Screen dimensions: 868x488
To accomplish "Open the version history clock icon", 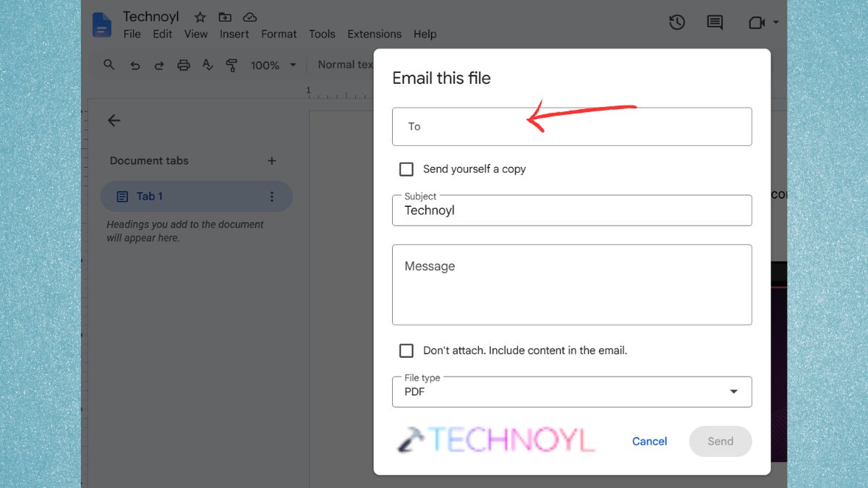I will click(x=677, y=22).
